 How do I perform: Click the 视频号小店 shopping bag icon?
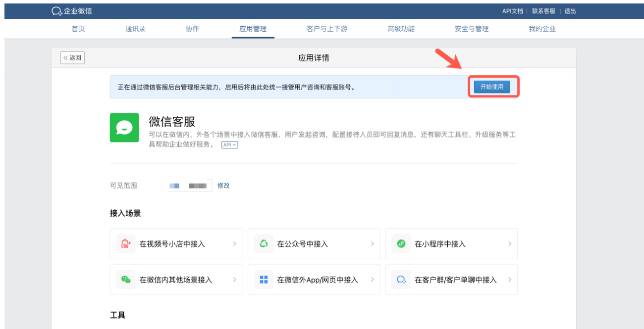(x=126, y=244)
